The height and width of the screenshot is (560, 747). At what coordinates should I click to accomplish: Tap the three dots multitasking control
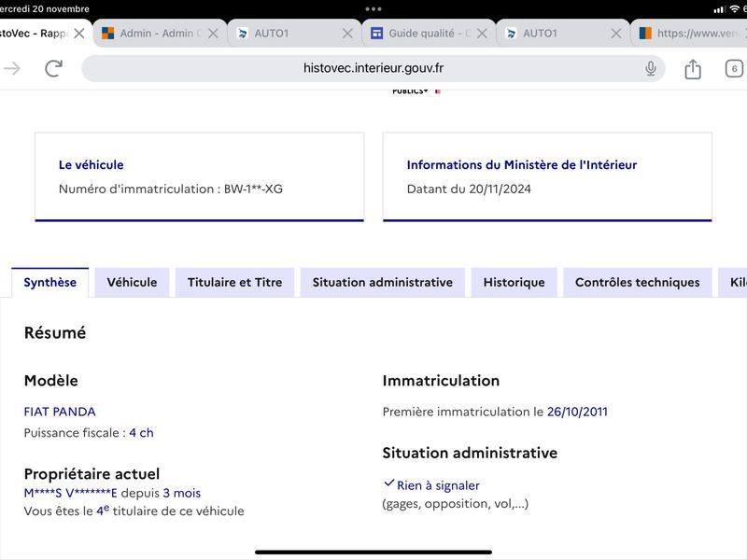373,9
